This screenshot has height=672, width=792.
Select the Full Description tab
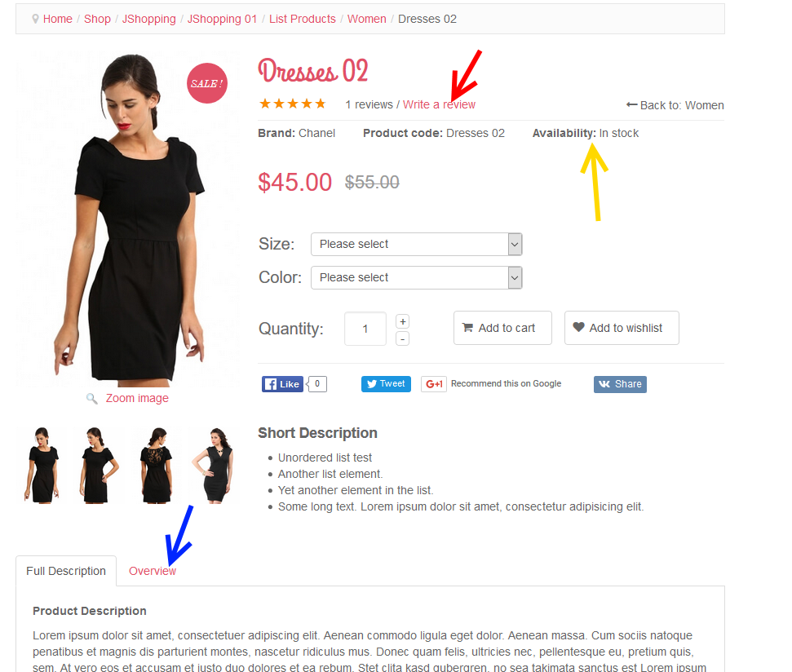[66, 571]
